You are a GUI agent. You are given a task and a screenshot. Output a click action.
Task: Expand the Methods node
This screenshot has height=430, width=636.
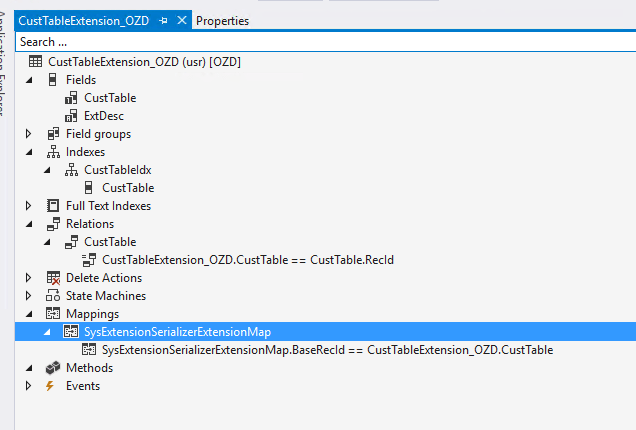click(x=28, y=368)
